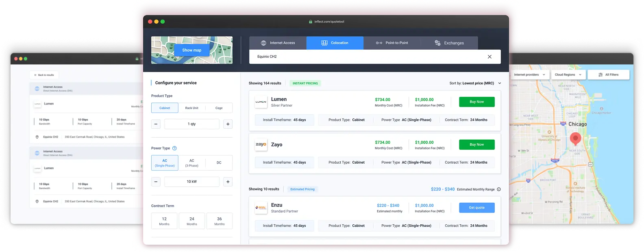Image resolution: width=644 pixels, height=252 pixels.
Task: Select Cage product type
Action: click(x=219, y=108)
